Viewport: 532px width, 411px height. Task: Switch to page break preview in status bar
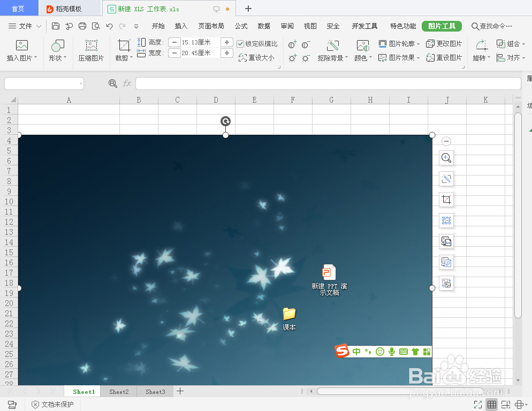(506, 404)
